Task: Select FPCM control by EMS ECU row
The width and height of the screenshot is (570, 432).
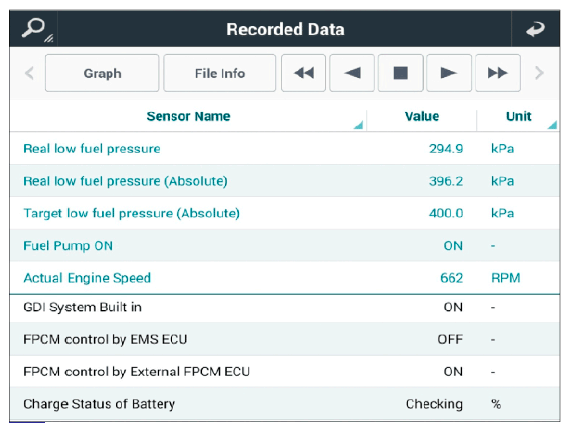Action: [285, 339]
